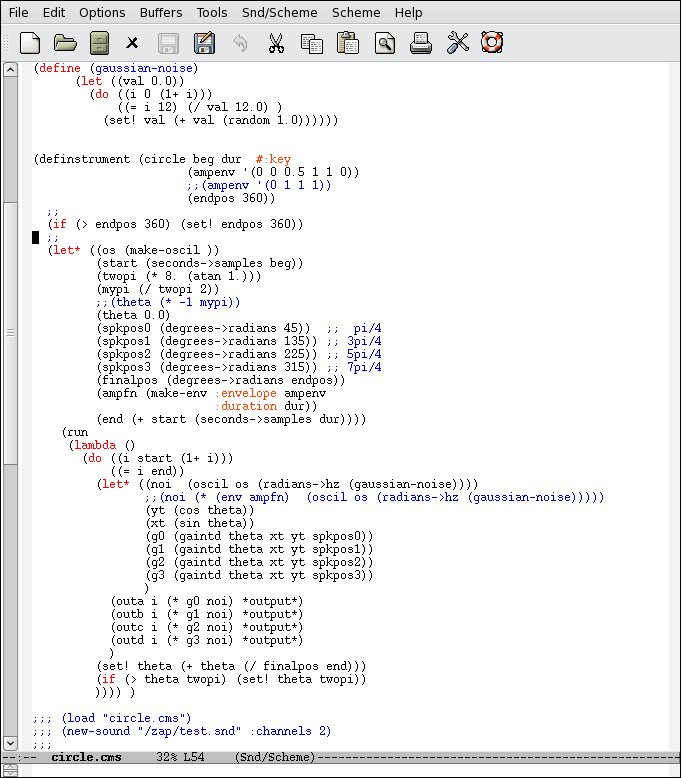681x778 pixels.
Task: Paste from clipboard using the toolbar icon
Action: [x=347, y=43]
